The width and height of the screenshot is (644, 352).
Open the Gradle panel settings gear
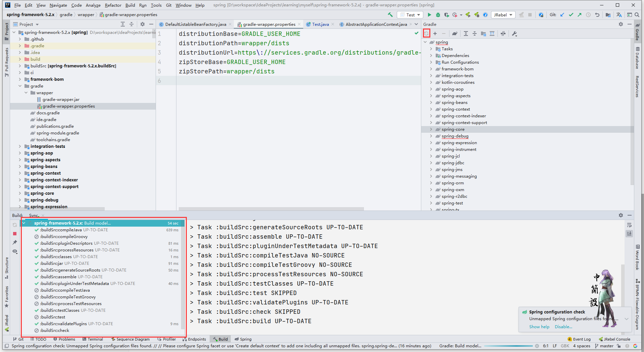[x=621, y=24]
